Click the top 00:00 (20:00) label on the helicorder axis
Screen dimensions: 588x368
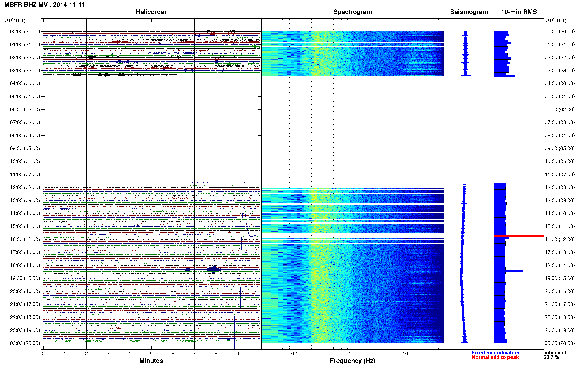(25, 31)
